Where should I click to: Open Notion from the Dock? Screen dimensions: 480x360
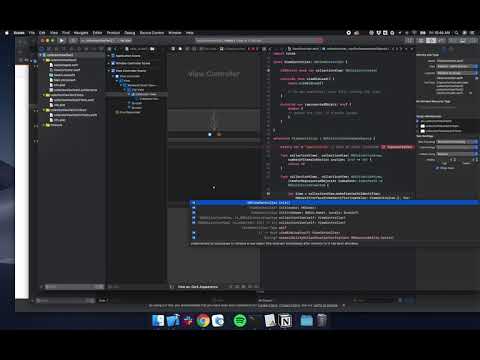coord(285,321)
